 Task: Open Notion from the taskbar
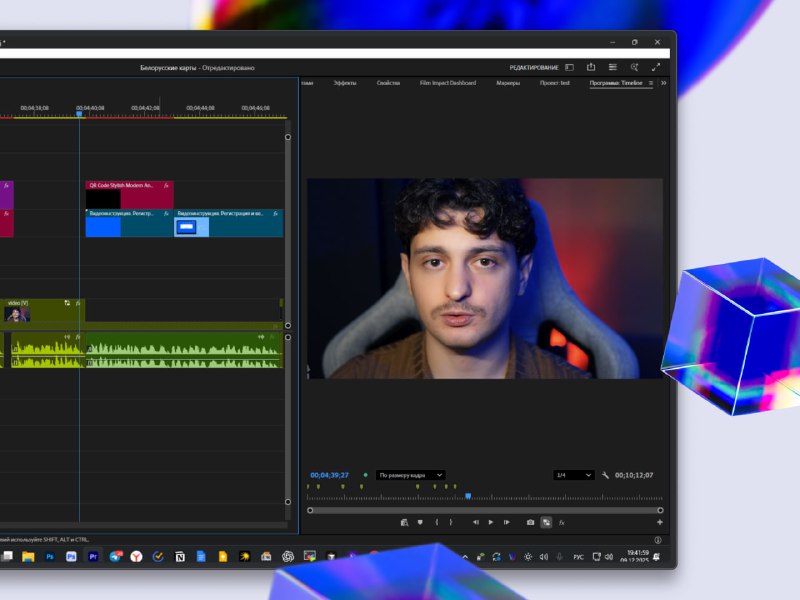coord(180,557)
